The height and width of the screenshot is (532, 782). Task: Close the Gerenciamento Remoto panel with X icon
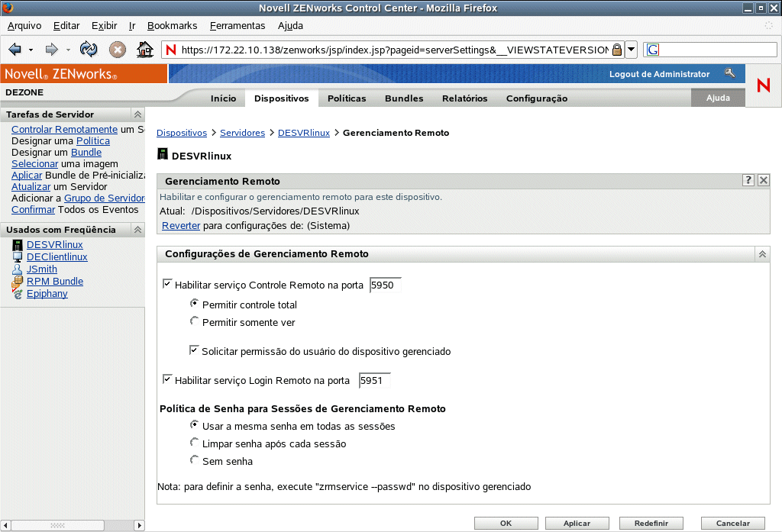click(764, 180)
